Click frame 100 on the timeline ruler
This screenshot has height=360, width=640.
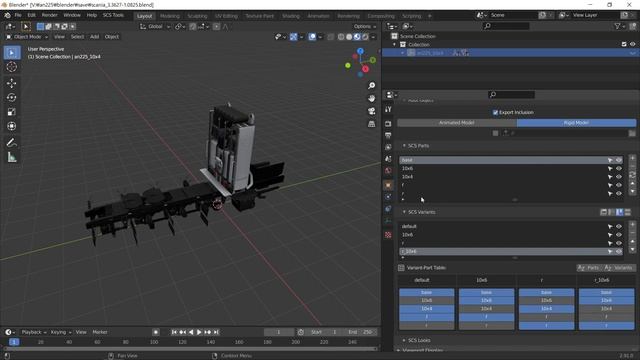[x=154, y=342]
